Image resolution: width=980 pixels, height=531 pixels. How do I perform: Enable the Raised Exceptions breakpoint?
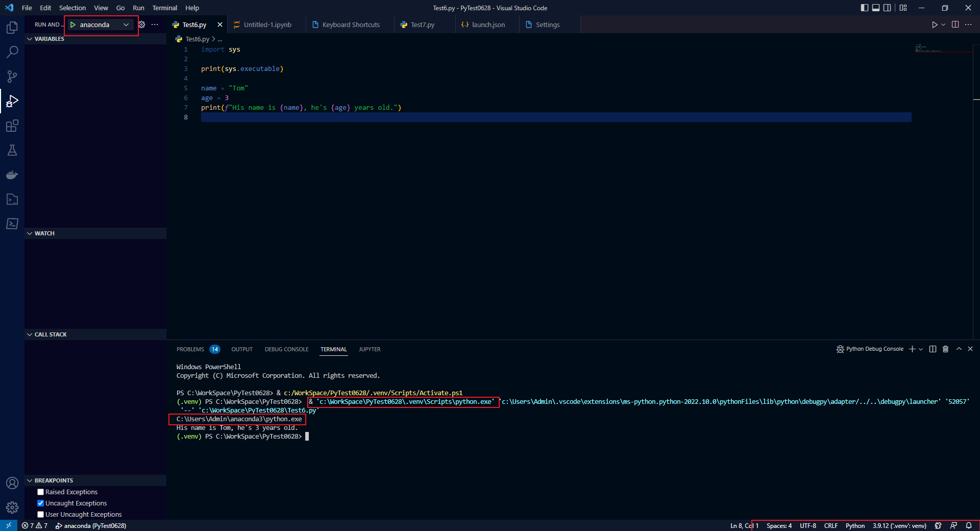(x=40, y=492)
